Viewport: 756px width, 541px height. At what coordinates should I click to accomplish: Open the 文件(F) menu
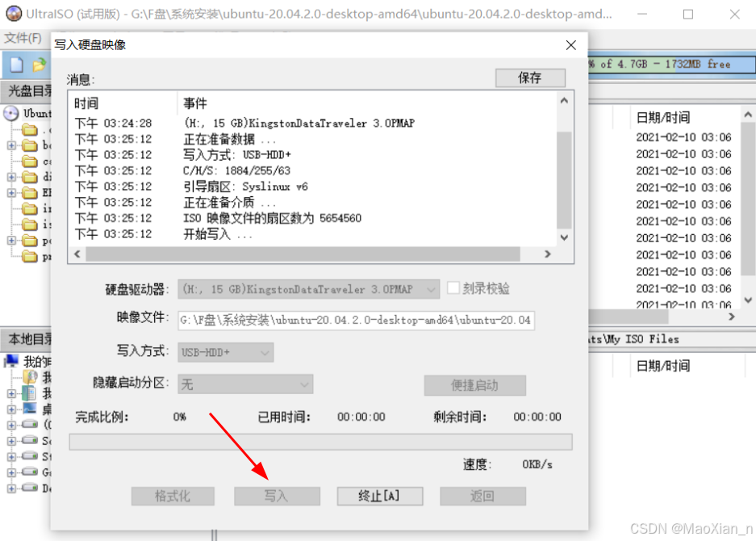pos(23,38)
